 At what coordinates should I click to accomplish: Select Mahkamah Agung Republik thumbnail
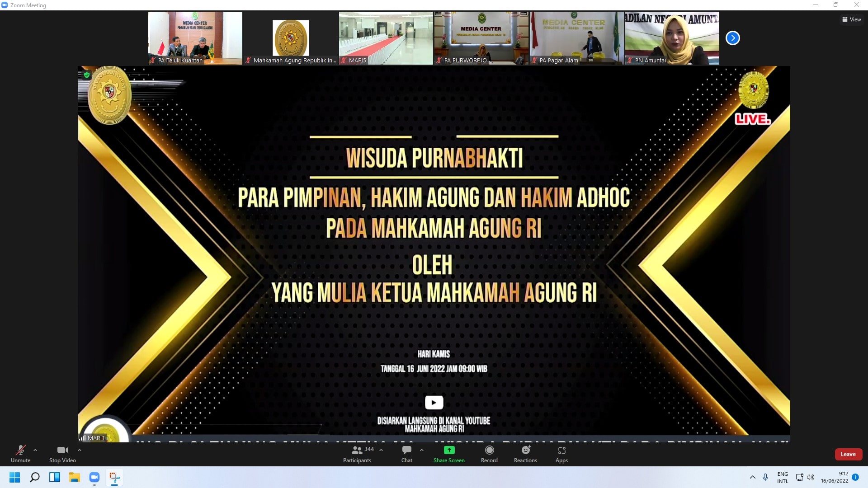point(291,38)
